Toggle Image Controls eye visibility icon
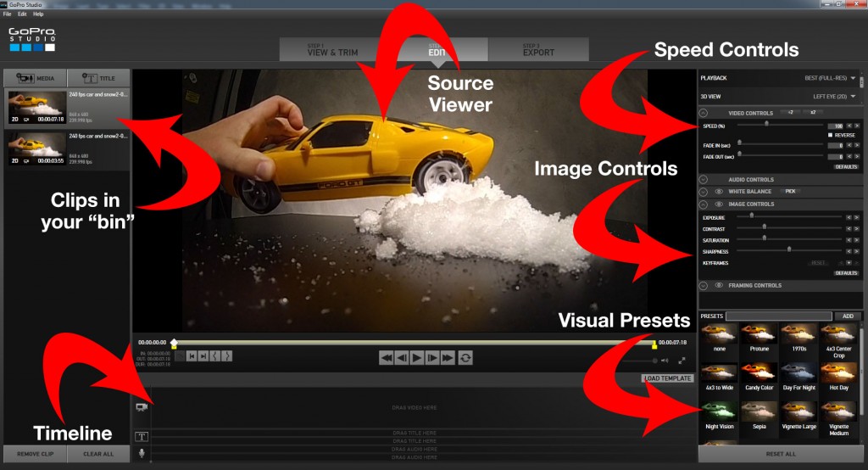The height and width of the screenshot is (470, 868). click(717, 204)
